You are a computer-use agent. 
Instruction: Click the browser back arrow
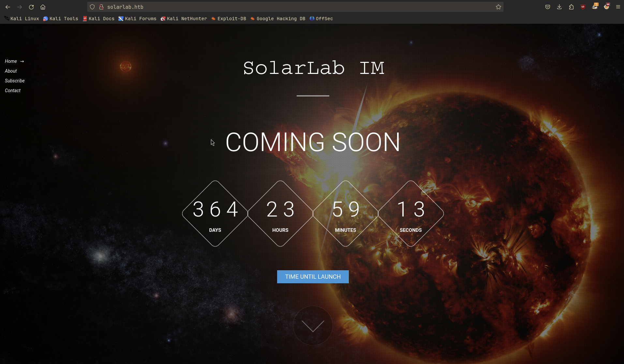coord(8,7)
